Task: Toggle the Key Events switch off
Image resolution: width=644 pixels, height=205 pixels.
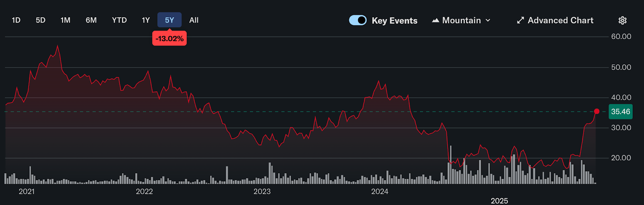Action: pyautogui.click(x=357, y=20)
